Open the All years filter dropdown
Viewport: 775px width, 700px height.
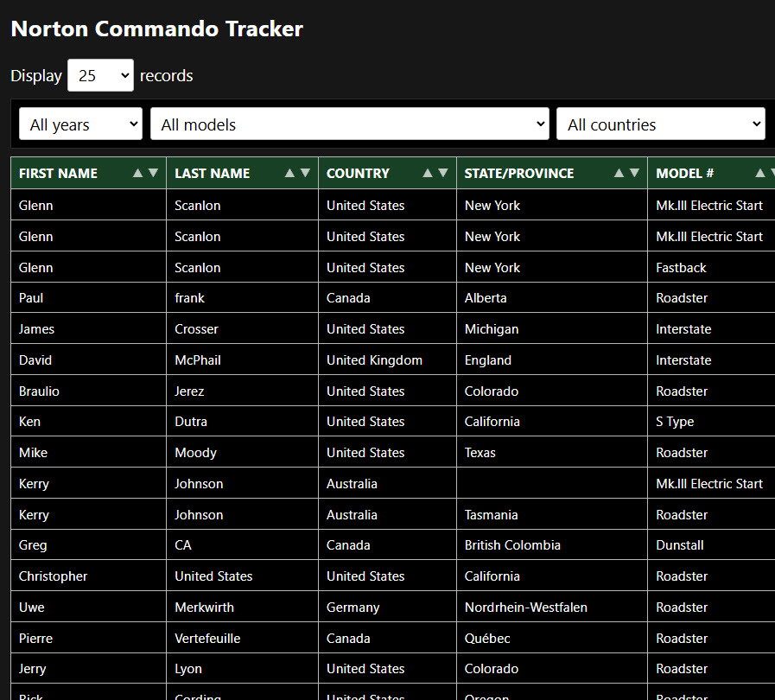[80, 124]
